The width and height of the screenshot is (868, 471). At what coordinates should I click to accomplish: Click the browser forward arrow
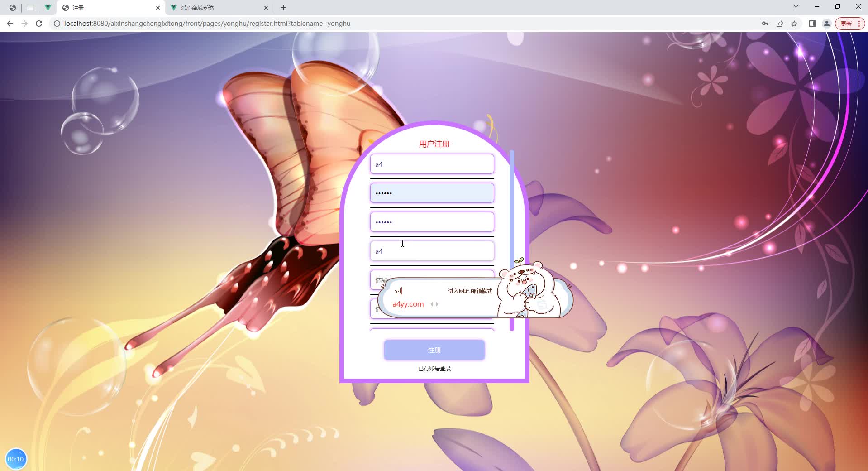click(24, 24)
